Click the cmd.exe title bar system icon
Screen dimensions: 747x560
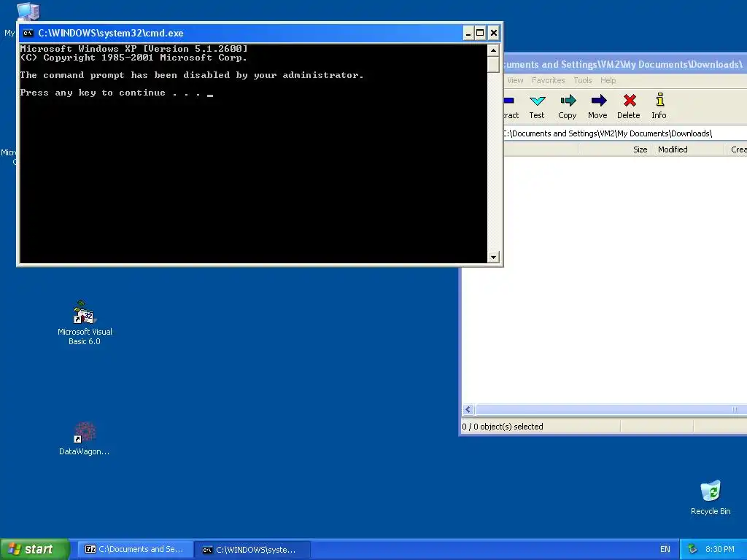[x=28, y=33]
